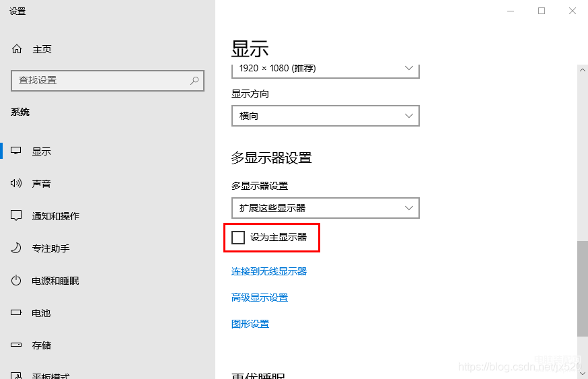
Task: Select the 显示 monitor icon in sidebar
Action: click(15, 151)
